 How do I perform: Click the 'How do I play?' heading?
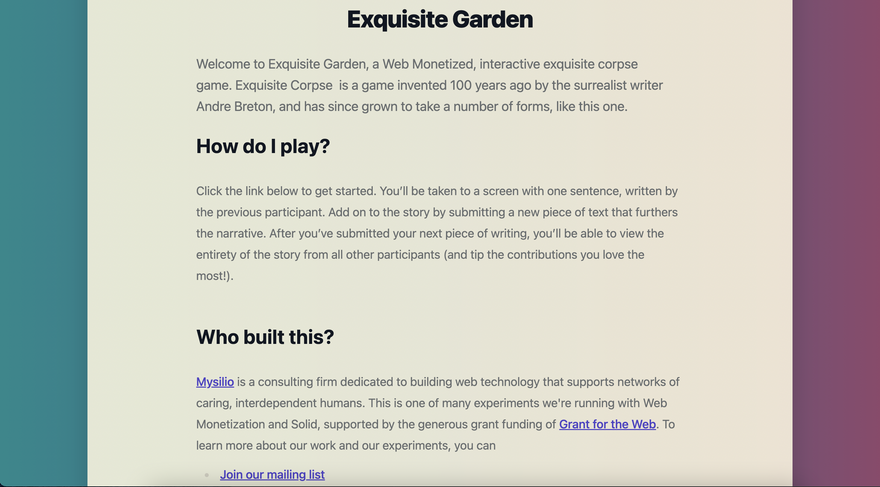tap(263, 146)
